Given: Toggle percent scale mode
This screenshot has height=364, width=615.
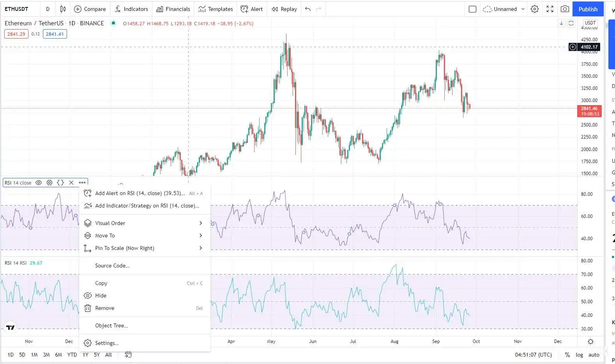Looking at the screenshot, I should (567, 355).
